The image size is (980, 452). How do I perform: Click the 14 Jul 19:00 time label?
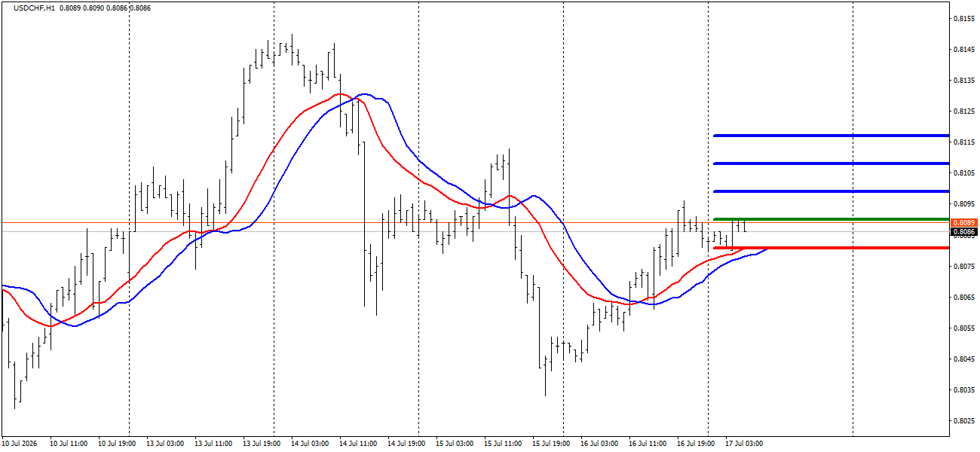pos(407,444)
